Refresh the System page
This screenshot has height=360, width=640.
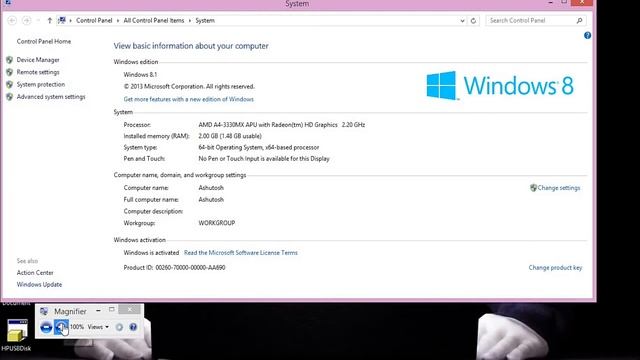(473, 20)
